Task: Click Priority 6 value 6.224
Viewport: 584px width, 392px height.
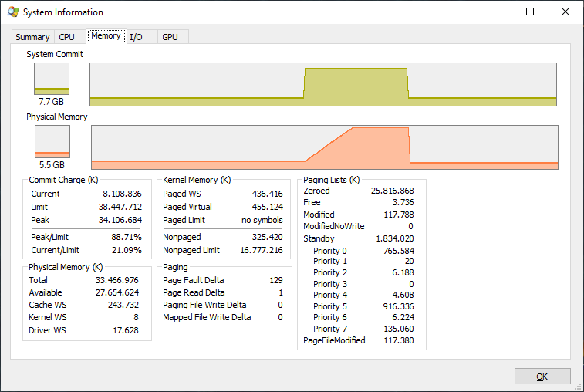Action: tap(403, 317)
